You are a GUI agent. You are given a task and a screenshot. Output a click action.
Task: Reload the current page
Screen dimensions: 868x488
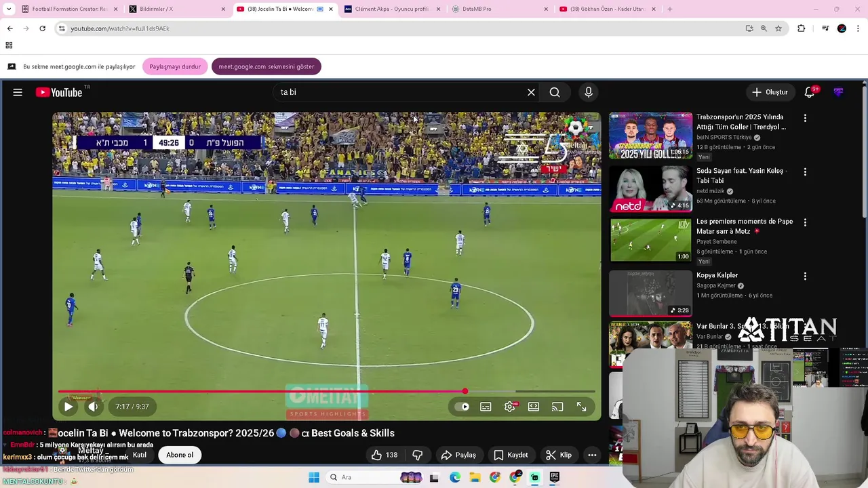click(42, 28)
